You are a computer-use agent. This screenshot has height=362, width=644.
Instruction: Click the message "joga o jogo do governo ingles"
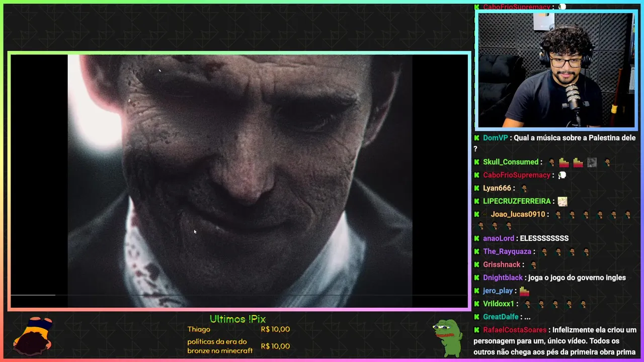[577, 278]
